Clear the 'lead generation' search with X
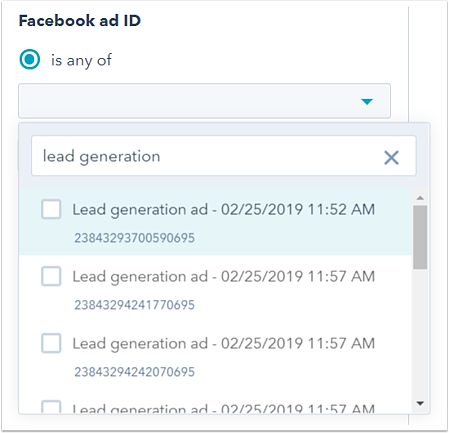Image resolution: width=449 pixels, height=433 pixels. [x=391, y=158]
